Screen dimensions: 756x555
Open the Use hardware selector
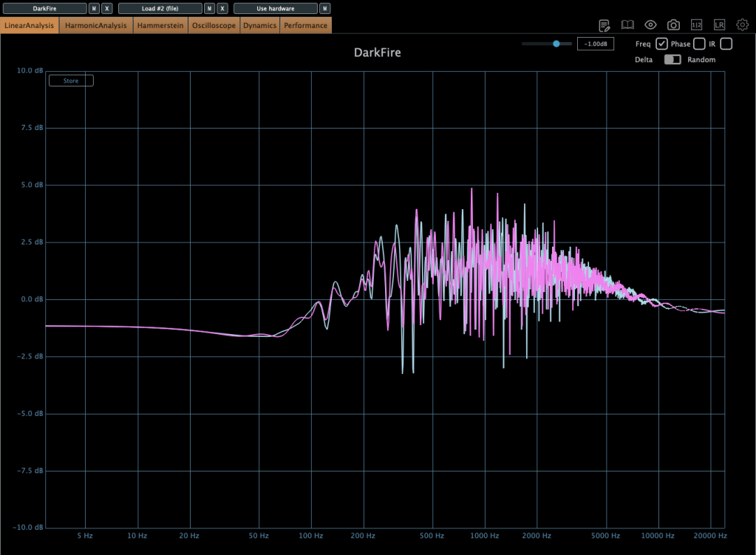click(275, 9)
